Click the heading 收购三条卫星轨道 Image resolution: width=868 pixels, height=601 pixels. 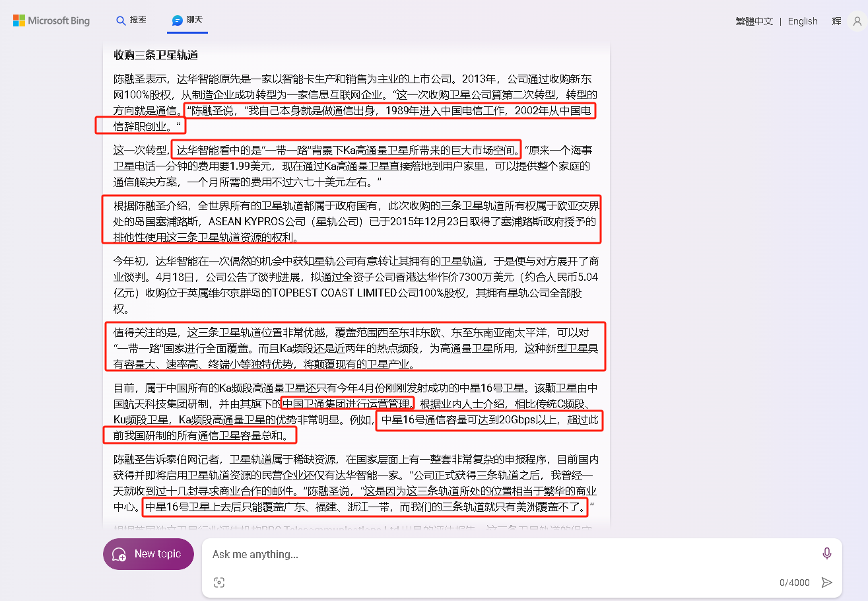(x=156, y=55)
